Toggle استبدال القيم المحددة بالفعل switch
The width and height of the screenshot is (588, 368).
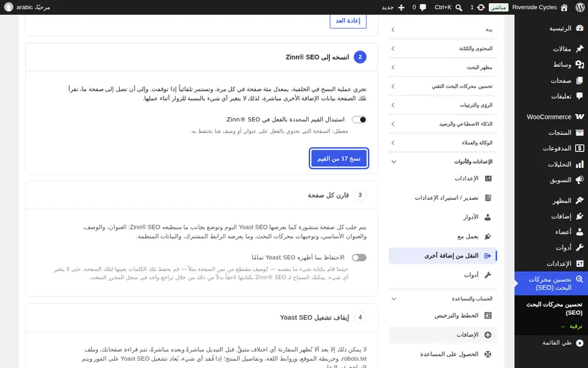[359, 120]
